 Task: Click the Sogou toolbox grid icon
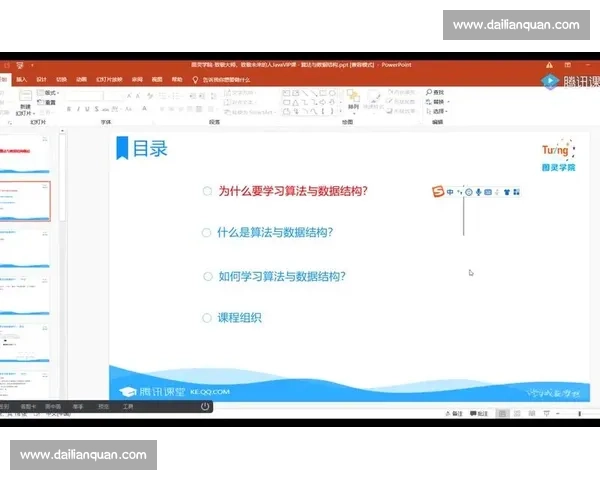pyautogui.click(x=516, y=192)
